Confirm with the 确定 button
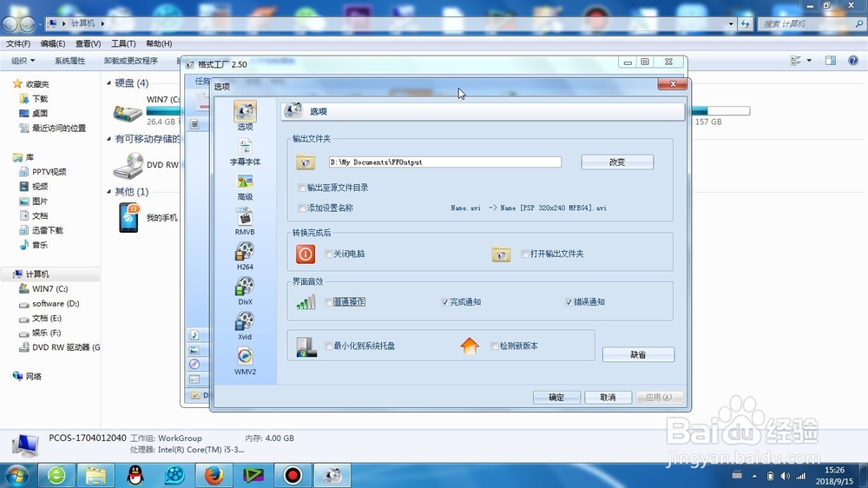Image resolution: width=868 pixels, height=488 pixels. click(556, 398)
